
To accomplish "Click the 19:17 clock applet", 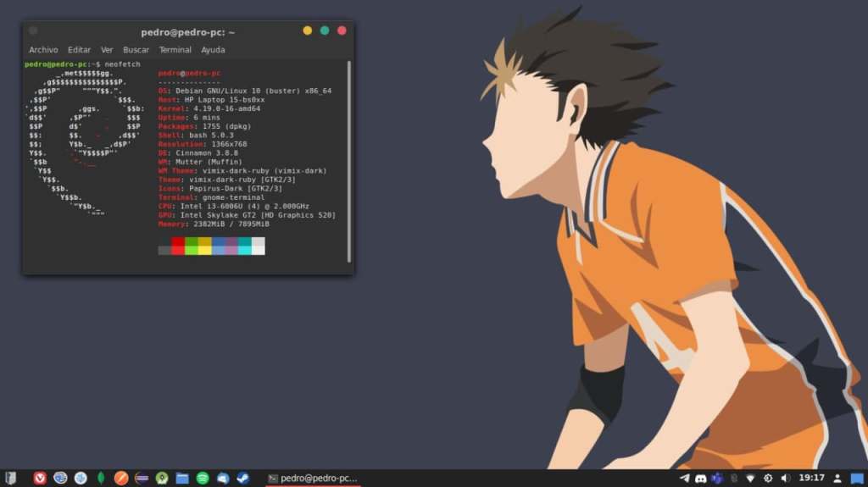I will (x=811, y=479).
